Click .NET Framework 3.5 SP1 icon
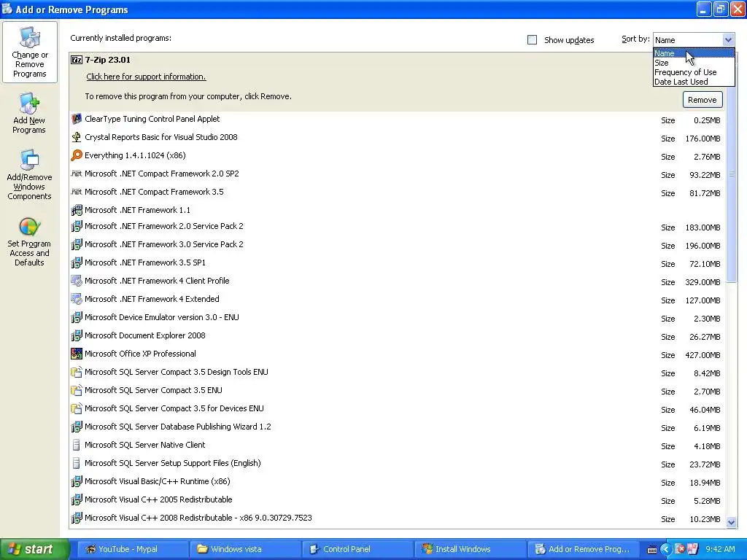Screen dimensions: 747x560 pyautogui.click(x=76, y=262)
